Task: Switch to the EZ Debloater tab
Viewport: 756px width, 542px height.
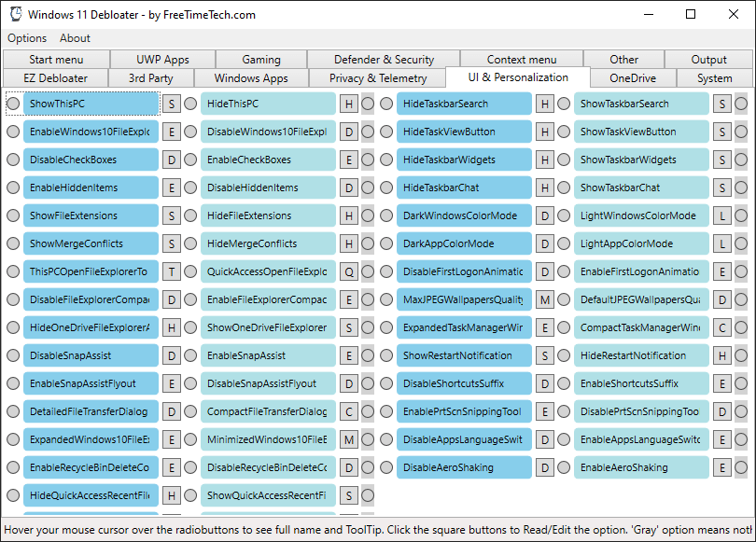Action: click(x=55, y=78)
